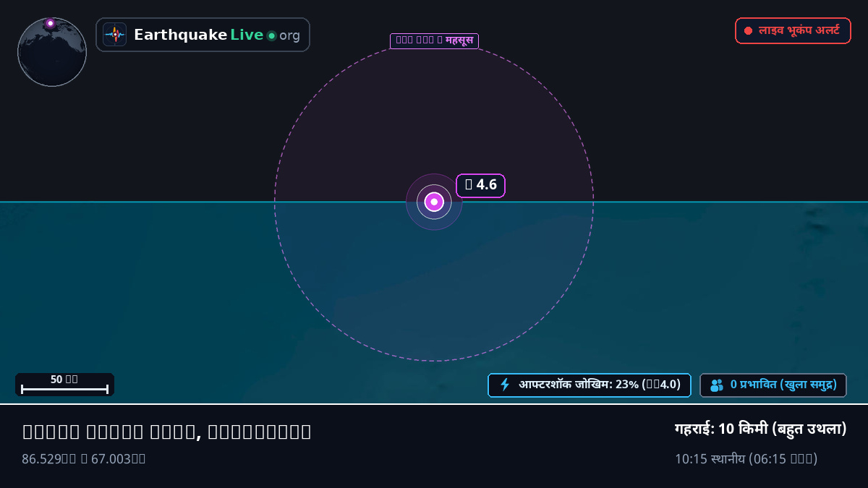Click the गहराई: 10 किमी depth text
Image resolution: width=868 pixels, height=488 pixels.
pyautogui.click(x=760, y=429)
